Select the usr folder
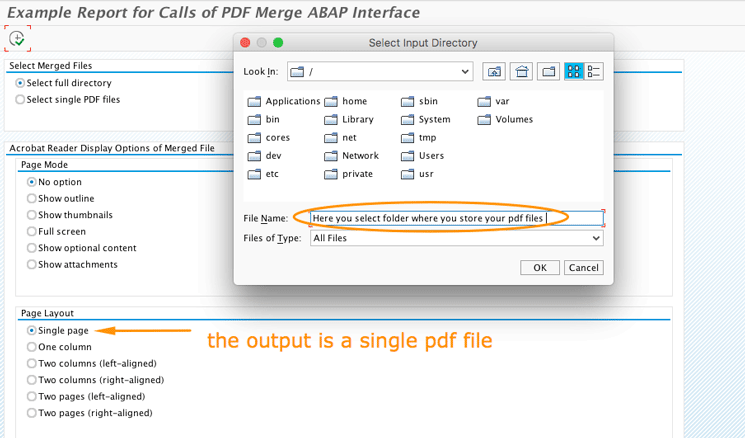The width and height of the screenshot is (745, 438). point(417,174)
